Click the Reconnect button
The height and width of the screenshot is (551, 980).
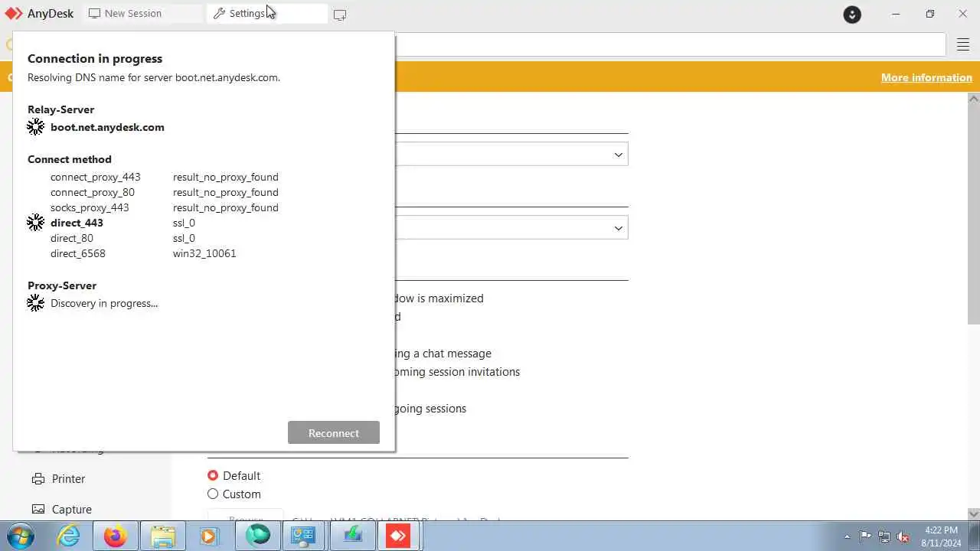point(334,432)
